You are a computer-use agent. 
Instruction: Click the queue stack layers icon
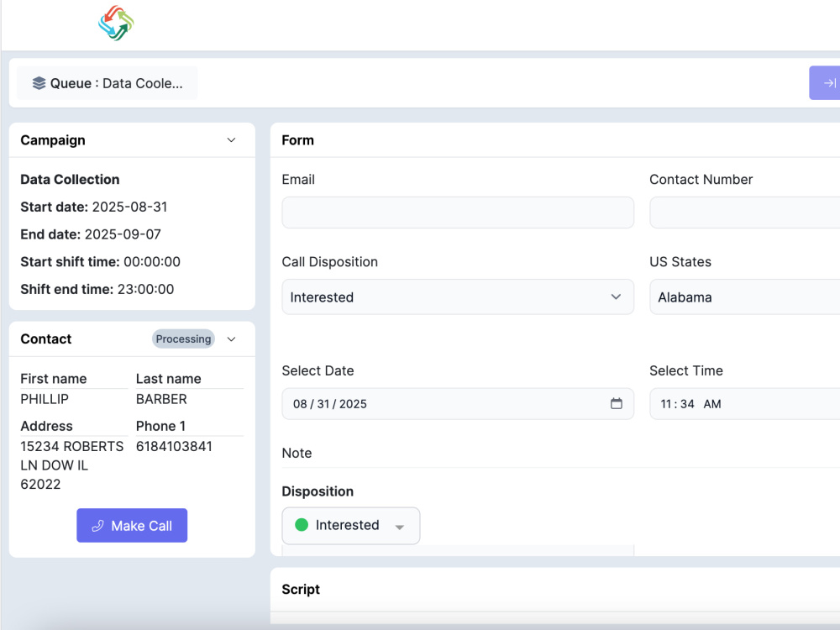(x=39, y=83)
